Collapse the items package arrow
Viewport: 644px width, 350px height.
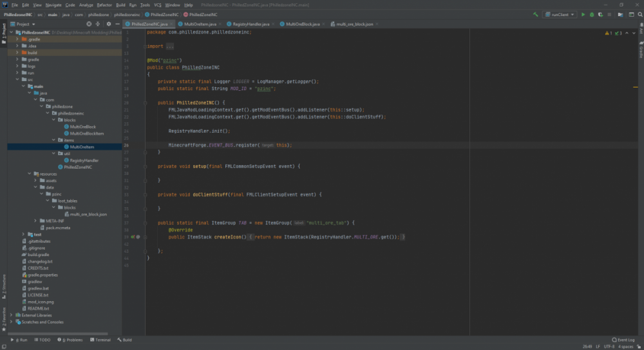point(54,140)
